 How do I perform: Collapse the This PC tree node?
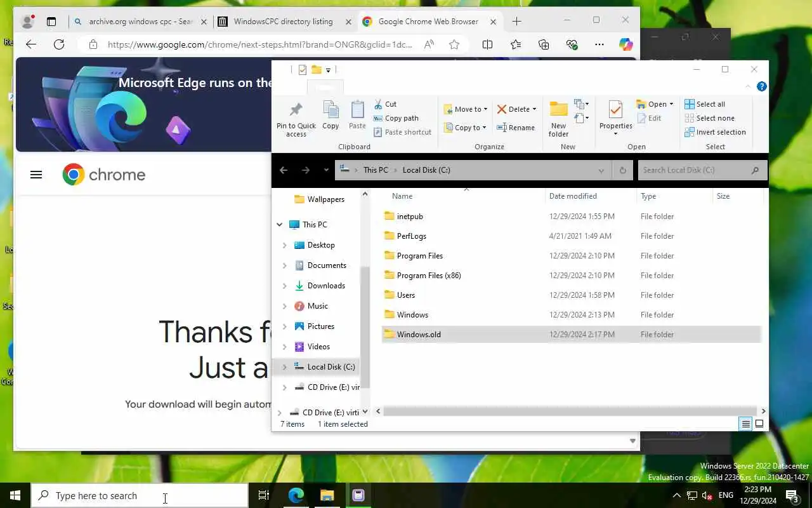(x=280, y=225)
